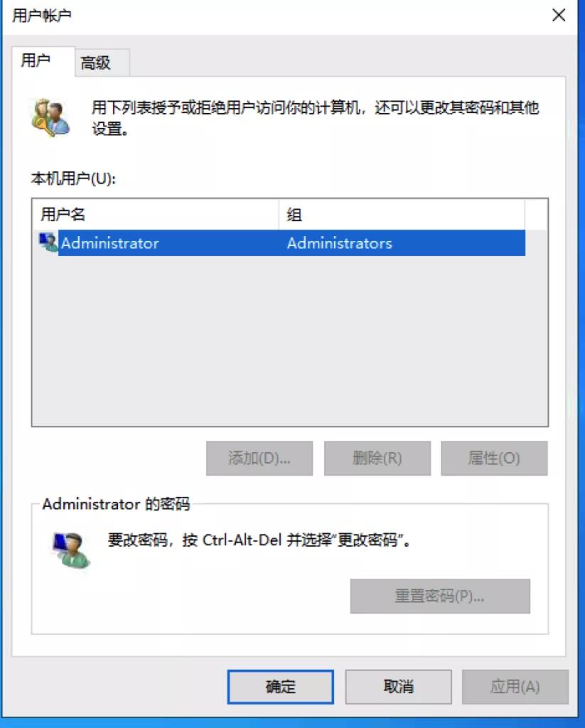
Task: Confirm the dialog with 确定
Action: click(x=281, y=687)
